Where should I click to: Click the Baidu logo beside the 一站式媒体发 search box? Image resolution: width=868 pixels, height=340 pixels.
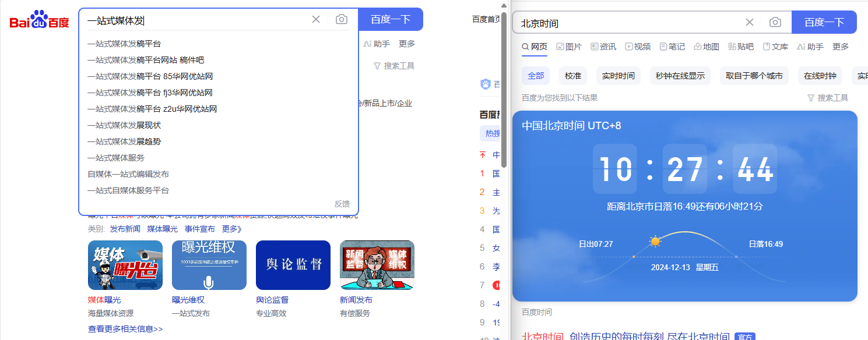(39, 20)
